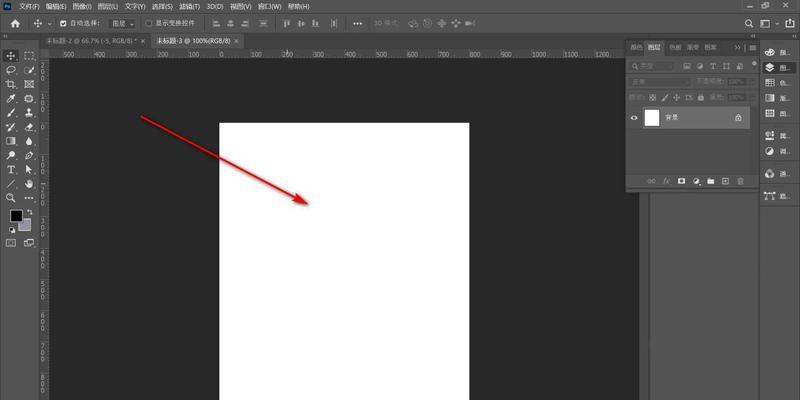Open the adjustment layer creation menu
Image resolution: width=800 pixels, height=400 pixels.
(696, 181)
